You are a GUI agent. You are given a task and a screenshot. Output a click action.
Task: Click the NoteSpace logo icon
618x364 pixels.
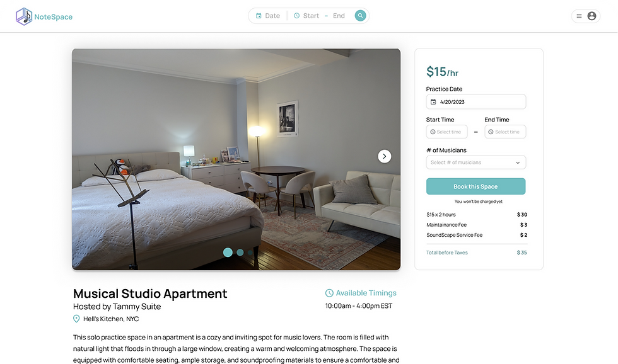click(24, 16)
